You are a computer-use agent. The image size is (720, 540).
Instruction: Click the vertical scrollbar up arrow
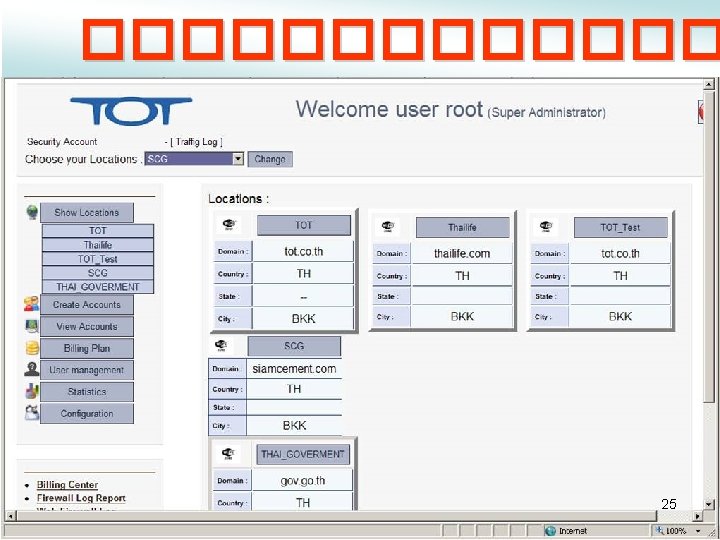[709, 84]
